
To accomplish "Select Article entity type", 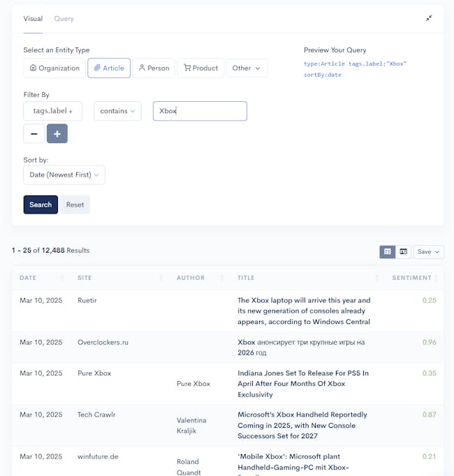I will pyautogui.click(x=108, y=68).
